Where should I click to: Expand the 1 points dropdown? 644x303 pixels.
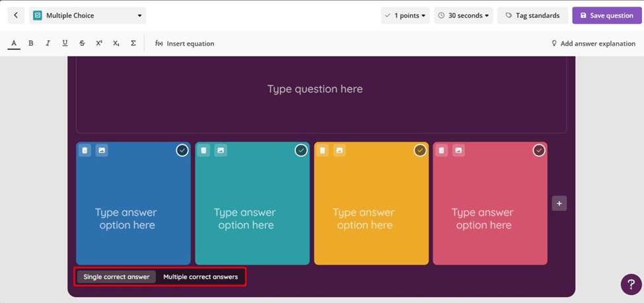[405, 15]
